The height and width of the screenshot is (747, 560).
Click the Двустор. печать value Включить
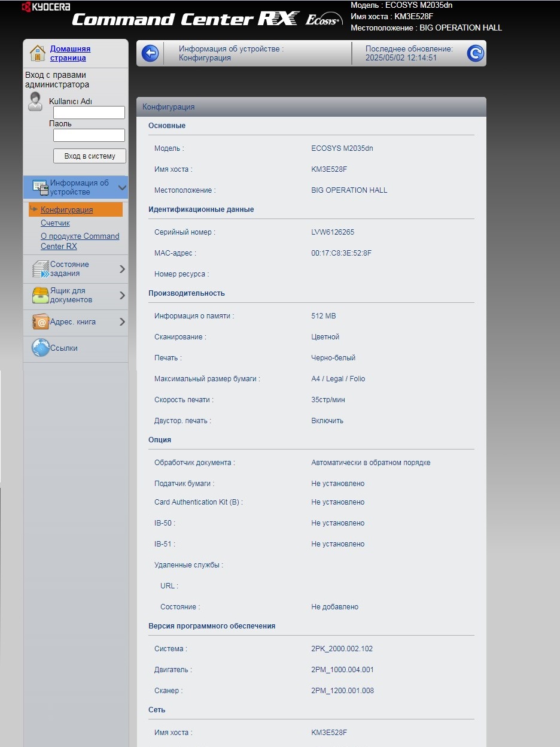(327, 420)
